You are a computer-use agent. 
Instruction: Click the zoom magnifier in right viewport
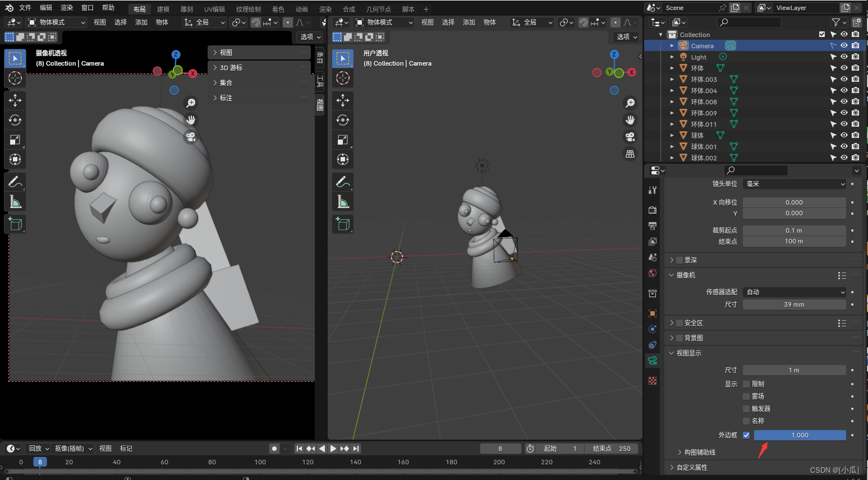[x=630, y=103]
